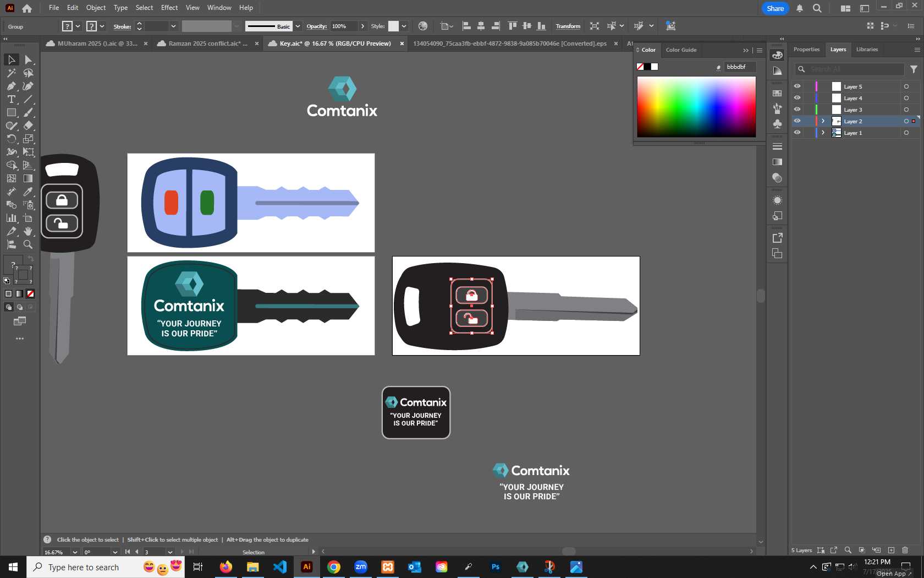
Task: Expand the Opacity slider arrow
Action: point(362,26)
